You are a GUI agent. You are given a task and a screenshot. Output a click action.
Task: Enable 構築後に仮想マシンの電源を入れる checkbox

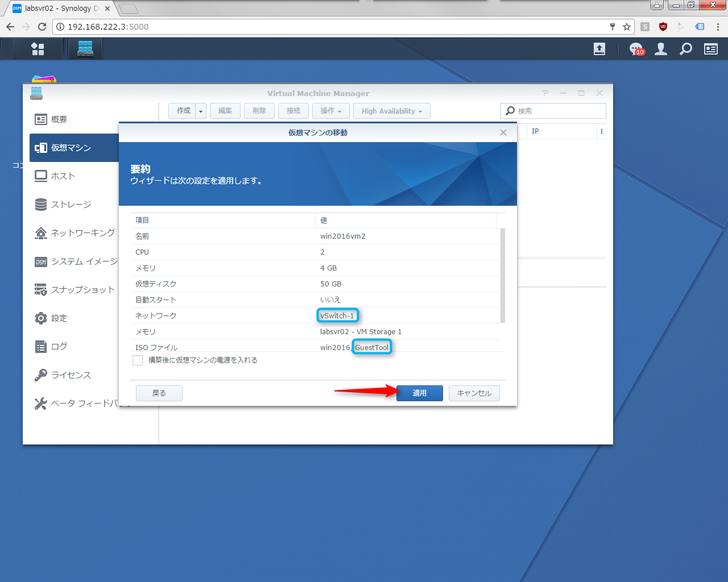coord(138,360)
